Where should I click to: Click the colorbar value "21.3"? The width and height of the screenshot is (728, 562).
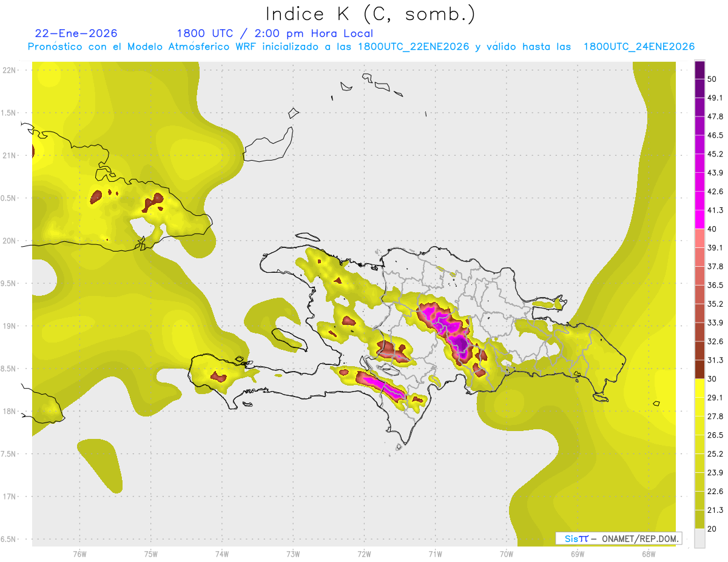point(715,510)
